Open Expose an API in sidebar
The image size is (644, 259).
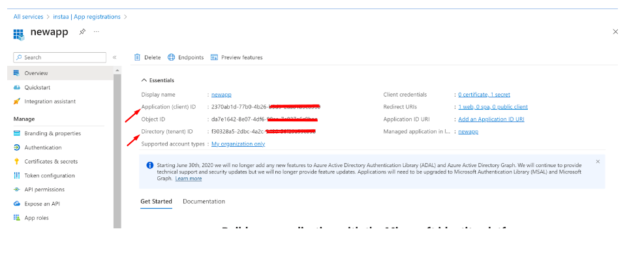[42, 204]
